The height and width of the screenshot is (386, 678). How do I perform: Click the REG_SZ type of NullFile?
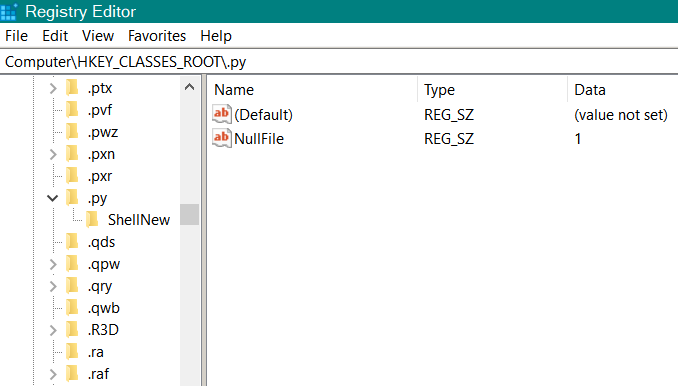449,139
